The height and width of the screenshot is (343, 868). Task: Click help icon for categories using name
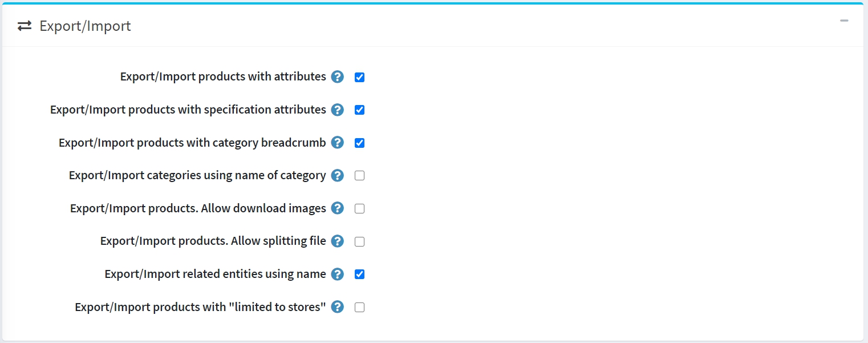(x=338, y=176)
